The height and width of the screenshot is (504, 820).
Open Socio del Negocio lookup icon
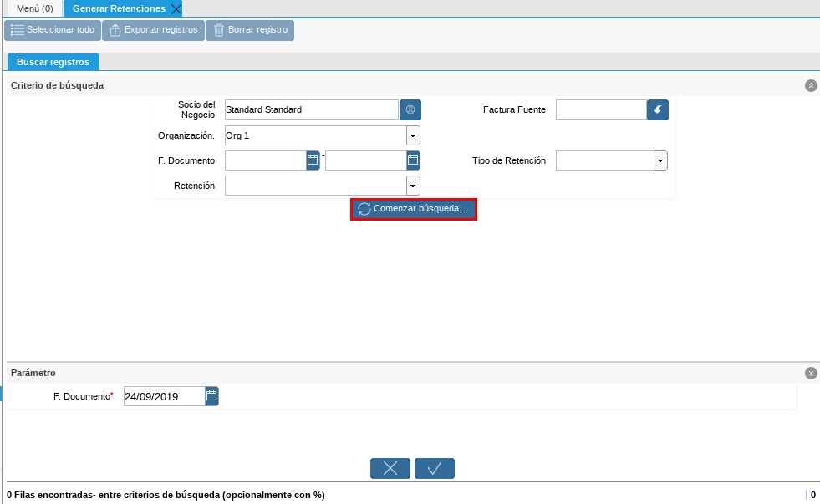pyautogui.click(x=410, y=109)
